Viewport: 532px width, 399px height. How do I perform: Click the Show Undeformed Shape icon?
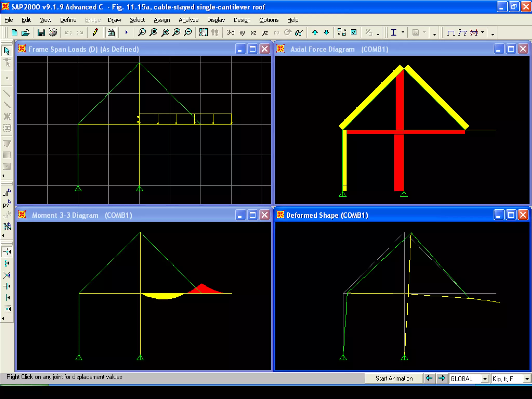[x=451, y=33]
